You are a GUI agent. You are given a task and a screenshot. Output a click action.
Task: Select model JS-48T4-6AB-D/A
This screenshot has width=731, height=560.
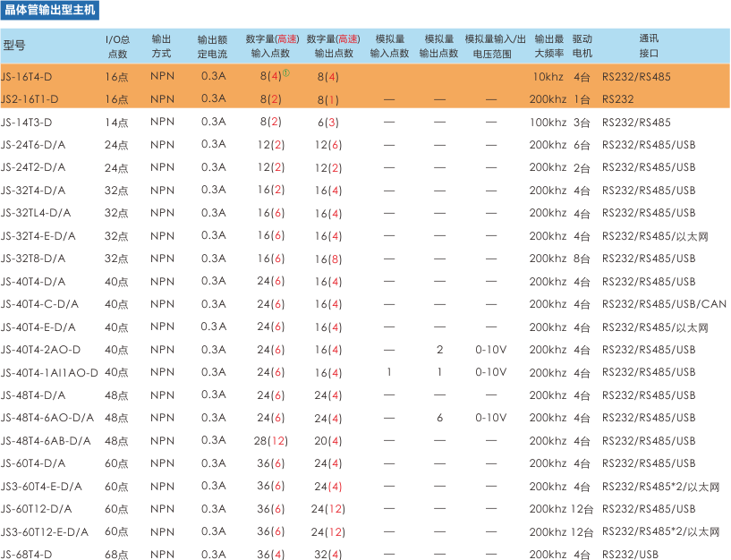[x=46, y=441]
